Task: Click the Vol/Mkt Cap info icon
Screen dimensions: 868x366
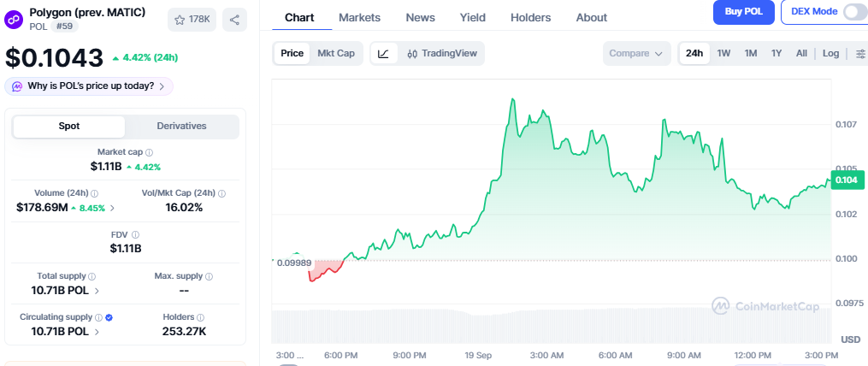Action: pos(222,193)
